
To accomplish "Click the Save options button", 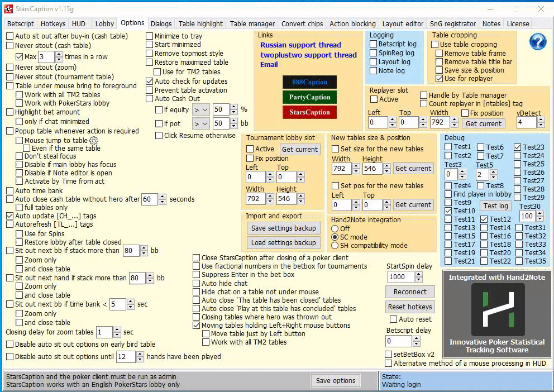I will click(336, 381).
